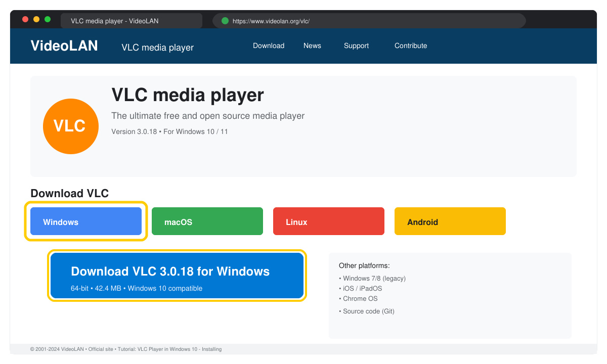Viewport: 607px width, 364px height.
Task: Open the Source code (Git) link
Action: 367,311
